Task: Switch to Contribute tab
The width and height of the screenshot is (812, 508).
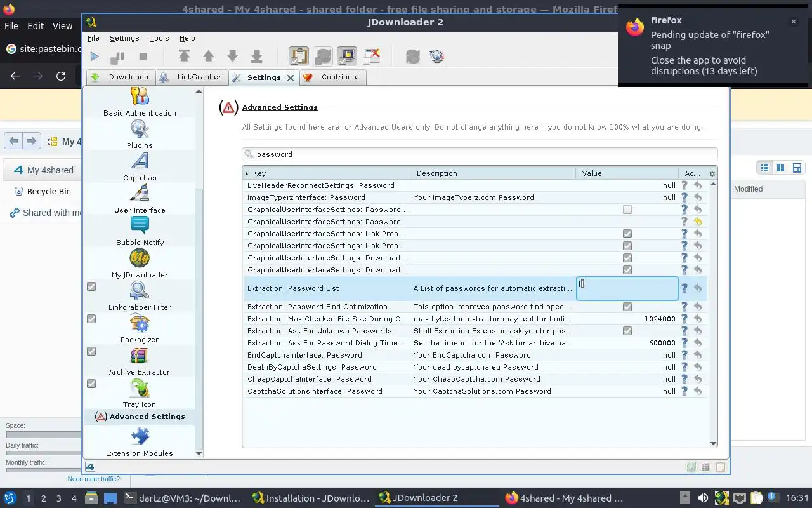Action: pos(332,77)
